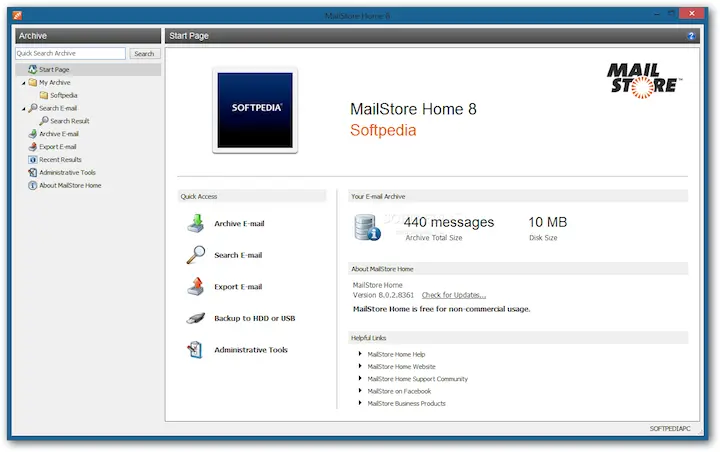720x452 pixels.
Task: Click the green Archive E-mail Quick Access icon
Action: tap(196, 223)
